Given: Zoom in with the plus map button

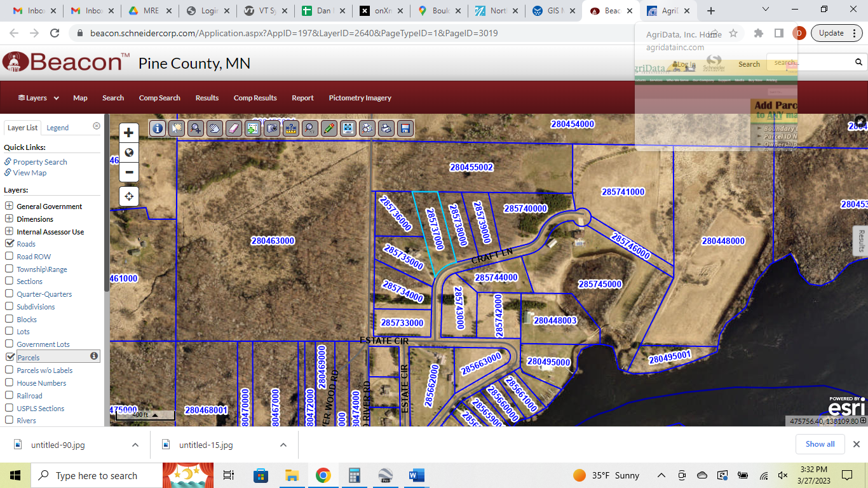Looking at the screenshot, I should coord(129,133).
